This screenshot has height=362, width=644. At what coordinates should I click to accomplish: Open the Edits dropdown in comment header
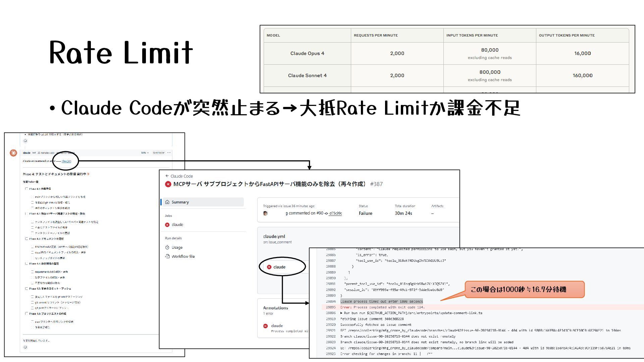point(145,153)
